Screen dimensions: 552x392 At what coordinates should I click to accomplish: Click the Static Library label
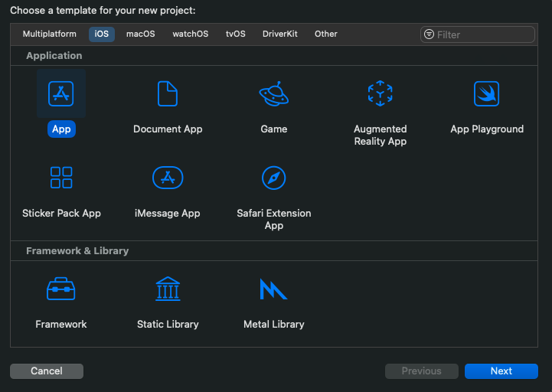coord(168,324)
